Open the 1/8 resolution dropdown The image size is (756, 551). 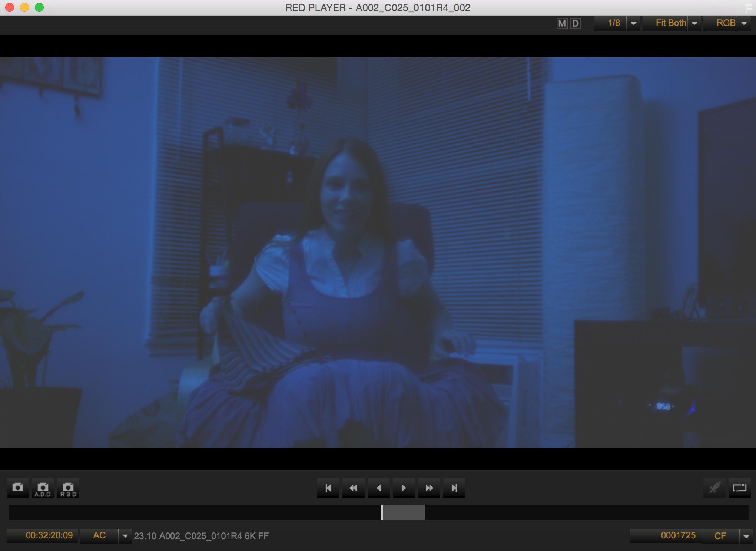(x=634, y=23)
